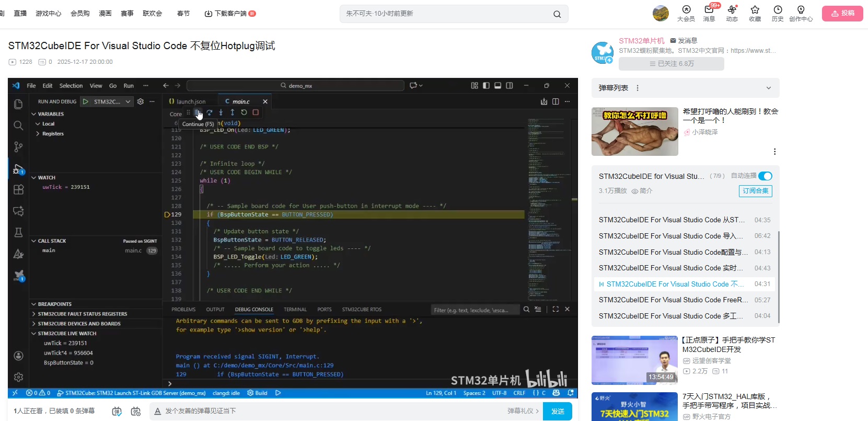This screenshot has width=868, height=421.
Task: Click the 大会员 membership icon
Action: coord(686,10)
